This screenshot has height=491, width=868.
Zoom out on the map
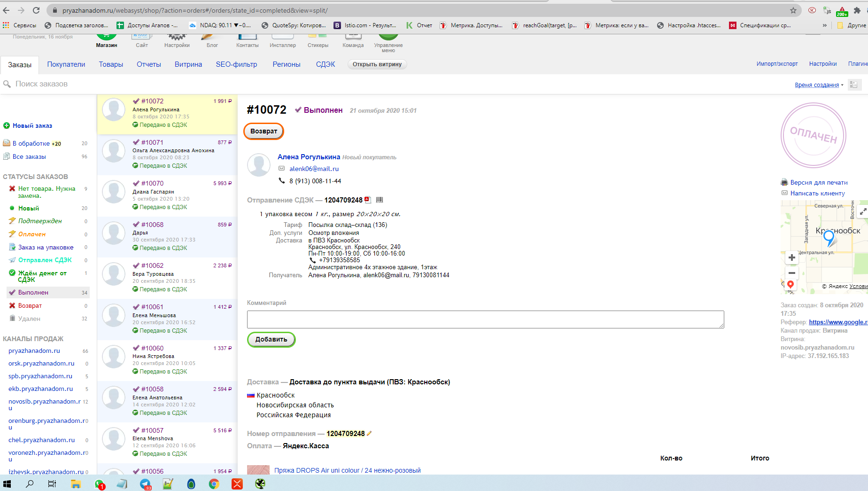[792, 273]
